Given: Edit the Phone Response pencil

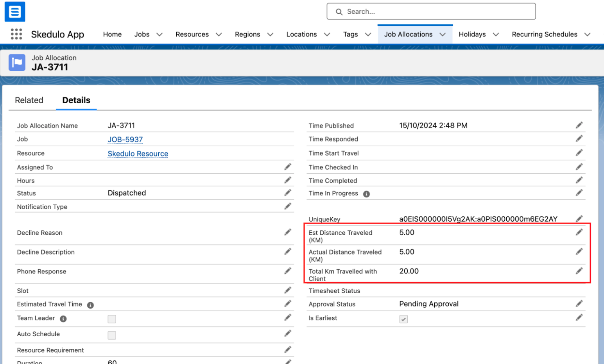Looking at the screenshot, I should [288, 271].
